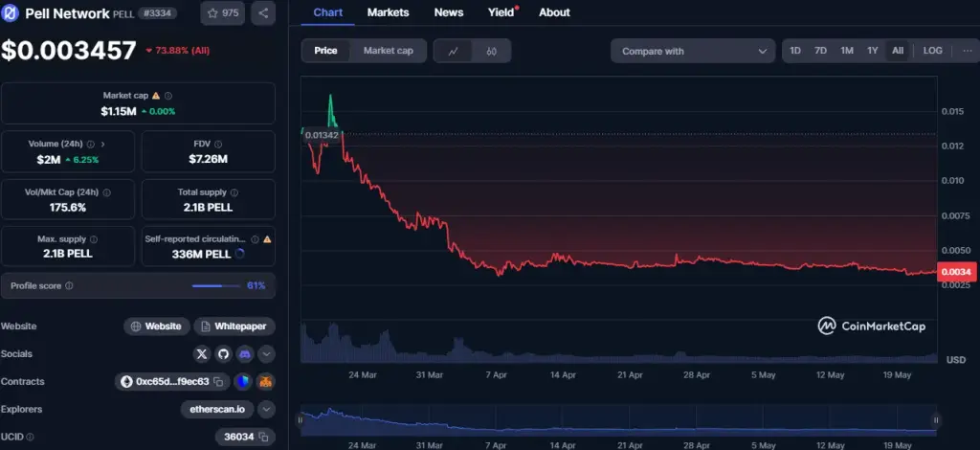The image size is (980, 450).
Task: Open the Chart tab
Action: click(x=327, y=12)
